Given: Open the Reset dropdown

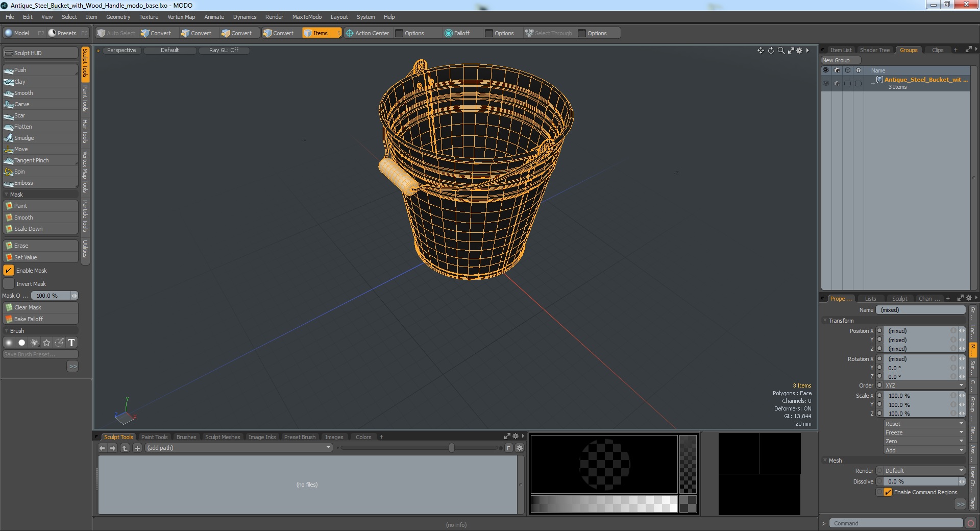Looking at the screenshot, I should point(924,424).
